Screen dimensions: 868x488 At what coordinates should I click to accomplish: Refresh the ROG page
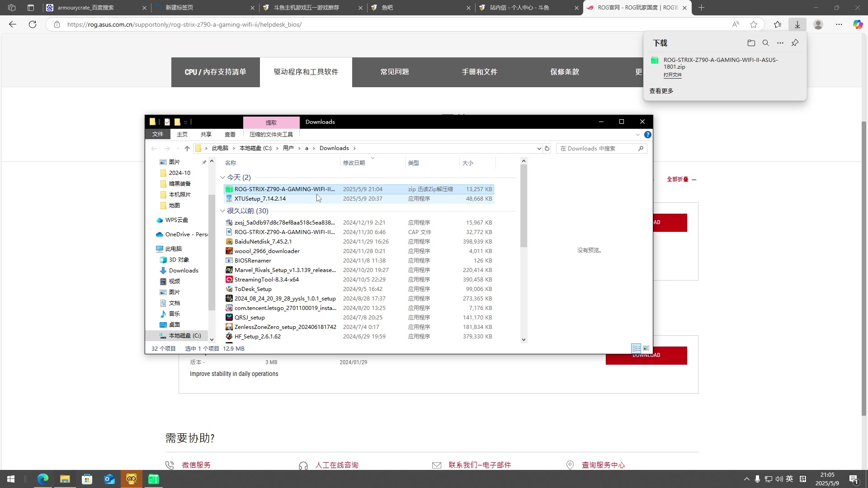click(33, 24)
